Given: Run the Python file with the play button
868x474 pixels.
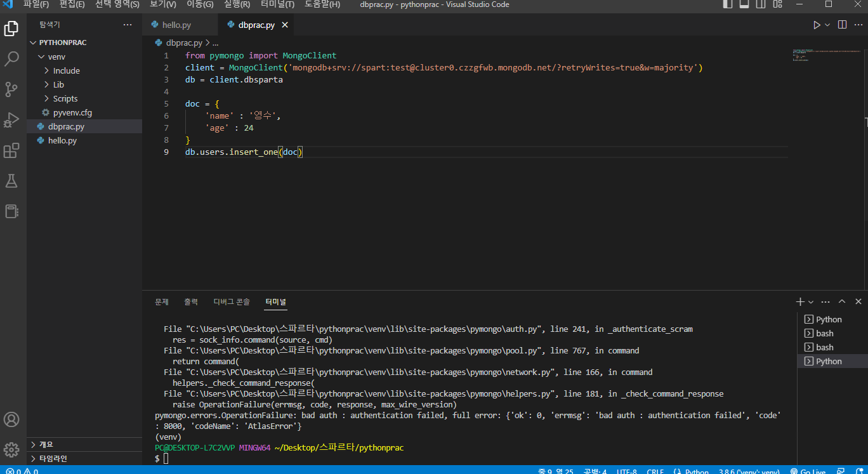Looking at the screenshot, I should point(817,25).
